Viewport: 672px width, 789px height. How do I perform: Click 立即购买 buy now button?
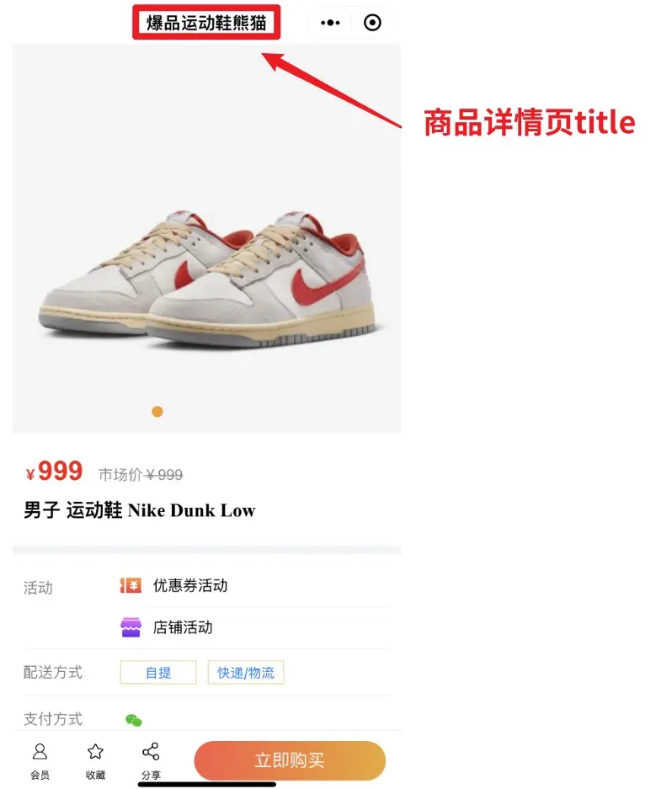click(290, 760)
